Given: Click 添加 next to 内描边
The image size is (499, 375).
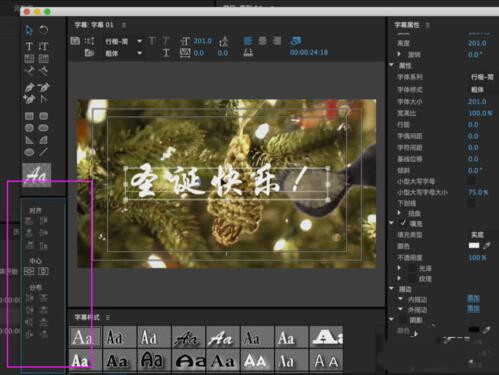Looking at the screenshot, I should pyautogui.click(x=473, y=299).
